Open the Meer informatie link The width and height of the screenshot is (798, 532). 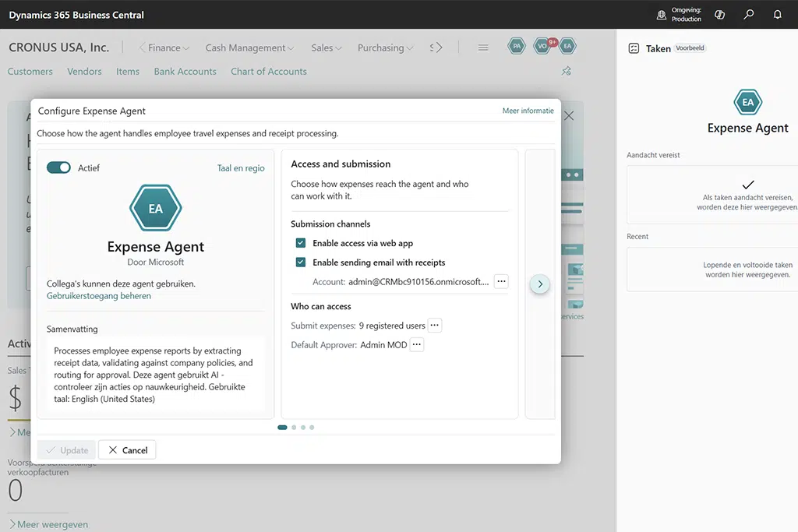(528, 111)
